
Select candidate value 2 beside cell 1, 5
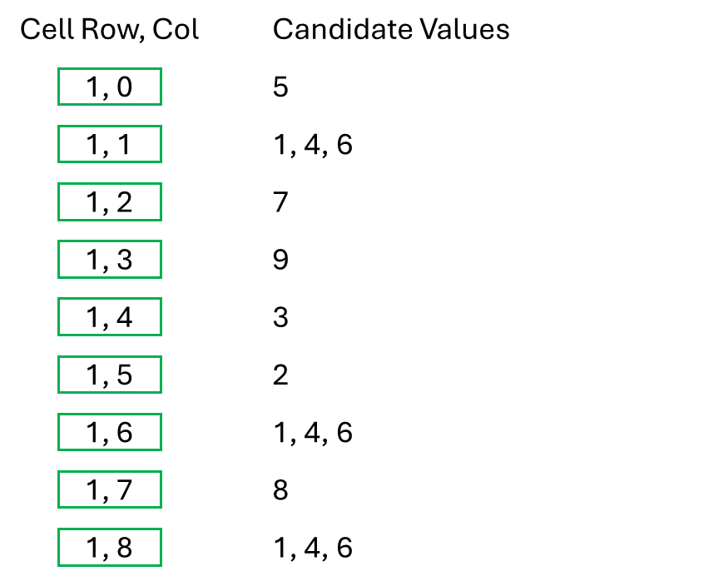280,375
